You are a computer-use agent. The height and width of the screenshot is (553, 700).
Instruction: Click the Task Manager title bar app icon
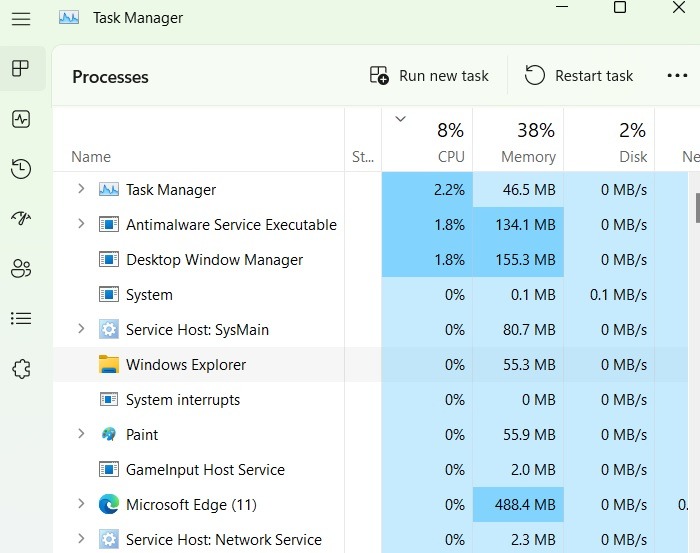[69, 18]
